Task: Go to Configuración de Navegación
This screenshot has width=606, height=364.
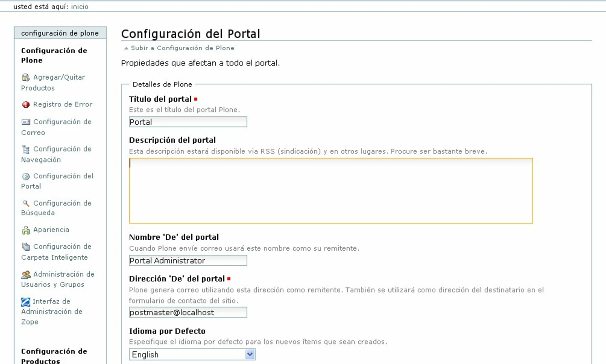Action: pos(56,154)
